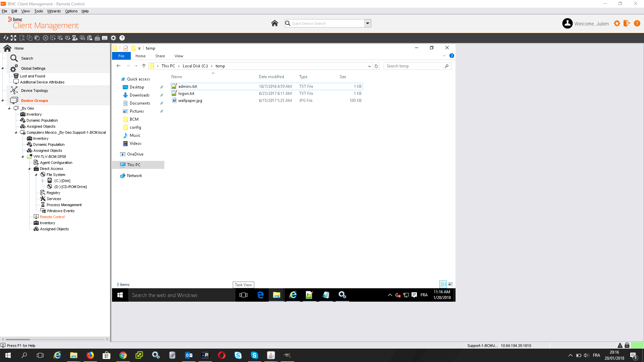The height and width of the screenshot is (362, 644).
Task: Click the white keyboard toolbar icon
Action: point(105,38)
